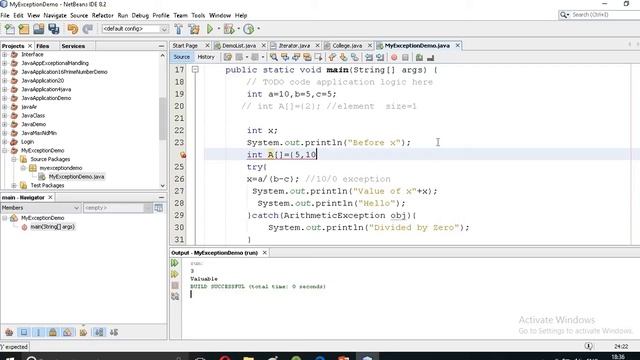Click the Projects panel vertical scrollbar
Viewport: 640px width, 360px height.
[162, 120]
